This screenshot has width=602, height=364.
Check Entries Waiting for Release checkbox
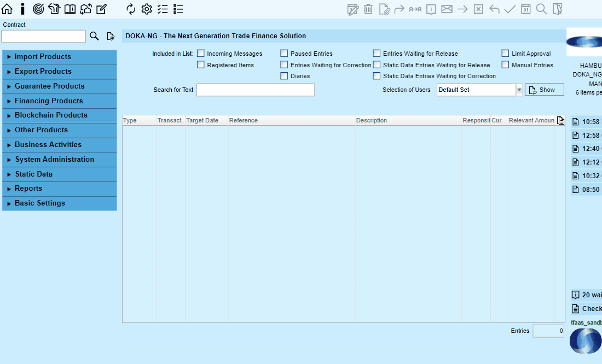pos(377,54)
